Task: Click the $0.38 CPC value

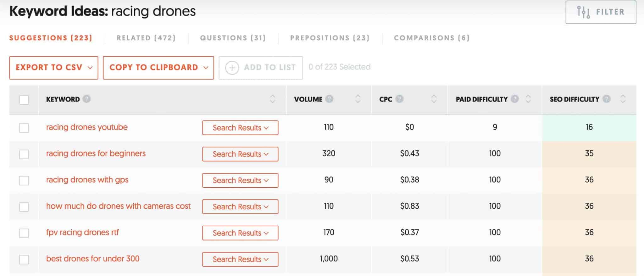Action: pyautogui.click(x=409, y=180)
